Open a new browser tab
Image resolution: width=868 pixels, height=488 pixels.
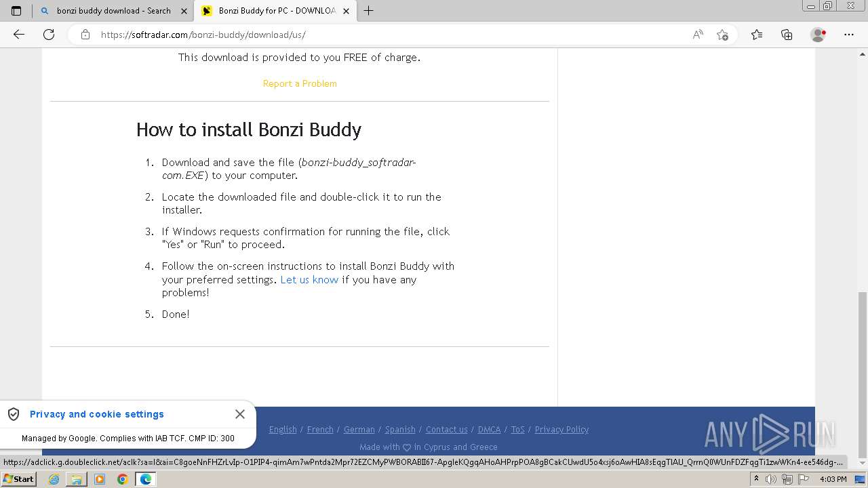tap(368, 11)
